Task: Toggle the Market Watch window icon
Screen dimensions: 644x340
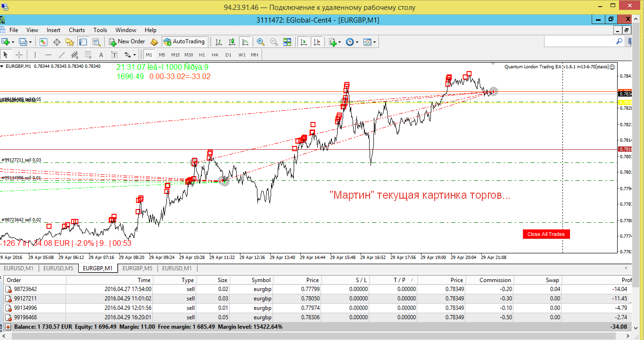Action: coord(43,42)
